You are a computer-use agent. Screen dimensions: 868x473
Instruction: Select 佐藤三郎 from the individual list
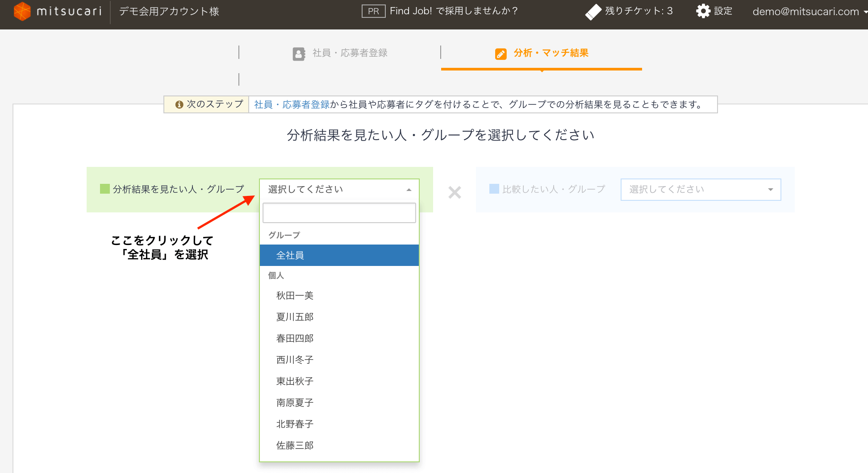(x=294, y=445)
